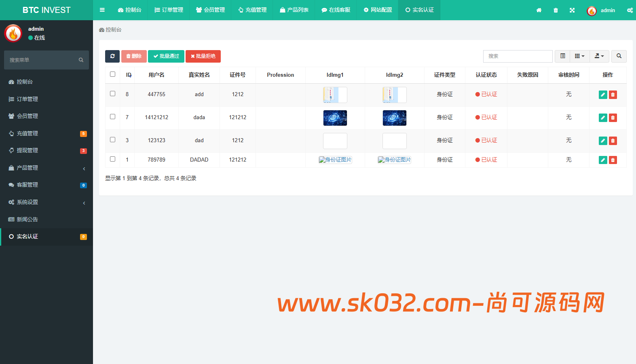Click the trash cache icon in top bar
This screenshot has width=636, height=364.
coord(556,10)
